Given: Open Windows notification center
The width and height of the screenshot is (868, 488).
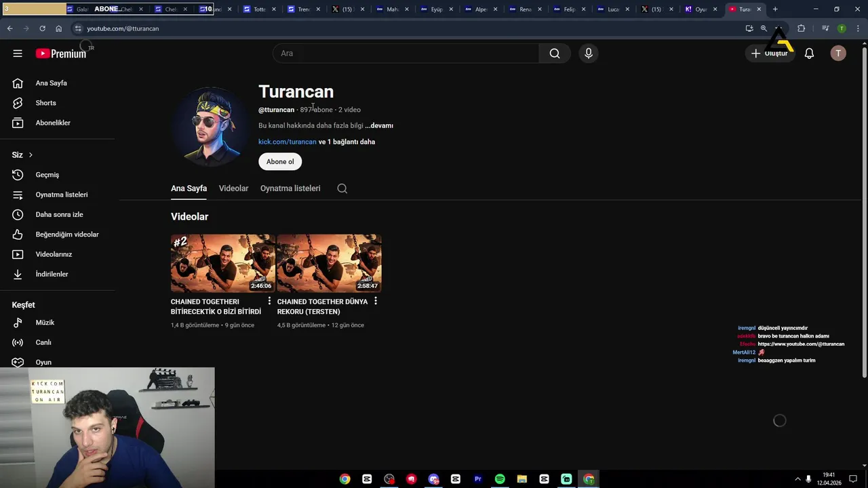Looking at the screenshot, I should [853, 479].
